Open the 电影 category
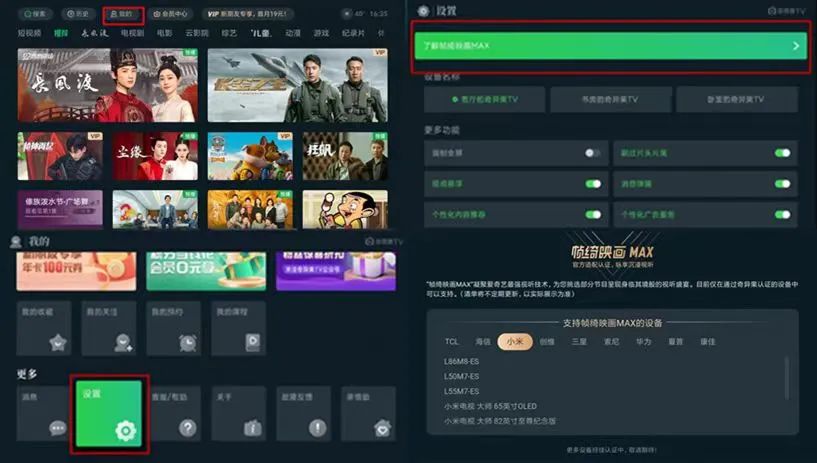 [x=165, y=33]
